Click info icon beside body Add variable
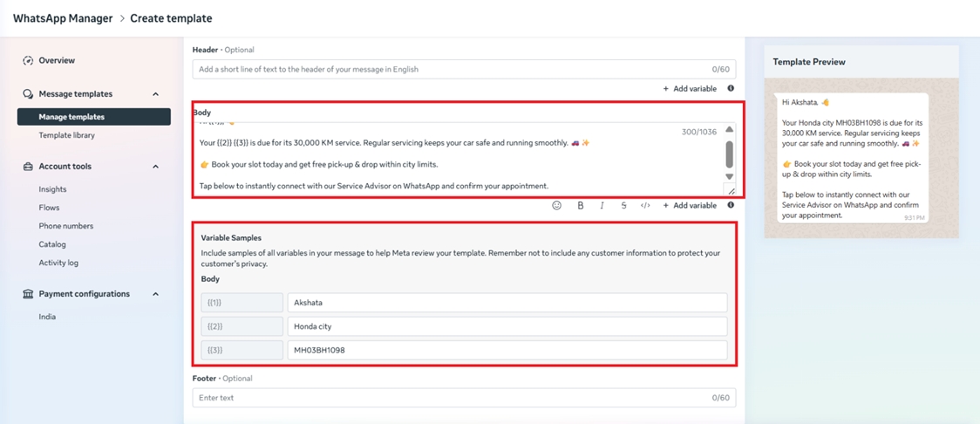Image resolution: width=980 pixels, height=424 pixels. tap(731, 206)
